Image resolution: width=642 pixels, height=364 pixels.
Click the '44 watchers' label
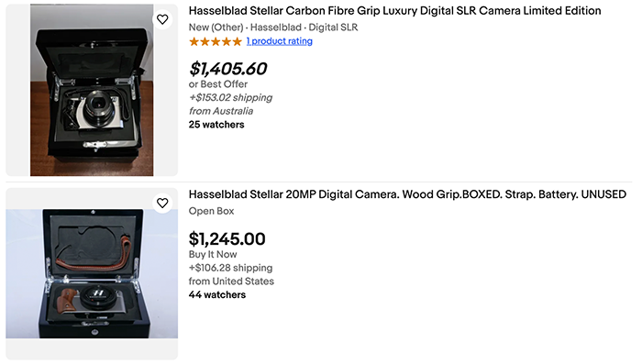[x=217, y=295]
